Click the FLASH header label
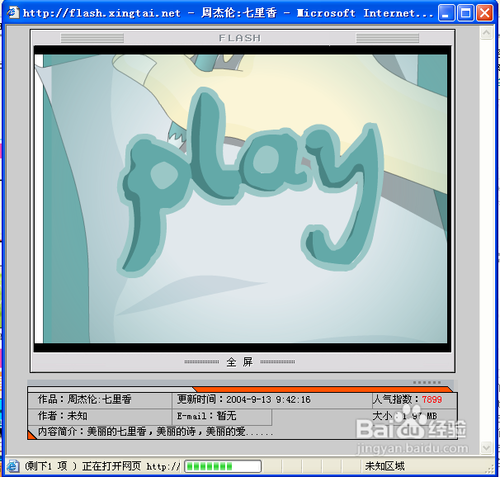The image size is (500, 477). tap(240, 38)
